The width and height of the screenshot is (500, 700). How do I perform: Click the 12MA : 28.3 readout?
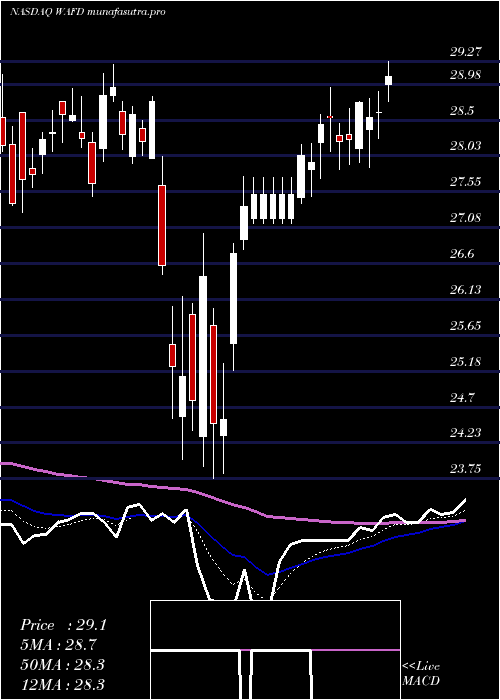pos(62,684)
